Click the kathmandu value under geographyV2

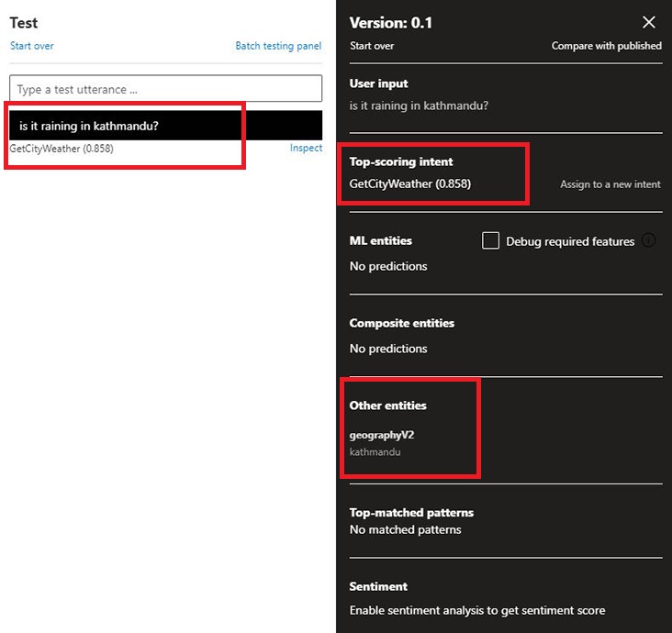[375, 451]
